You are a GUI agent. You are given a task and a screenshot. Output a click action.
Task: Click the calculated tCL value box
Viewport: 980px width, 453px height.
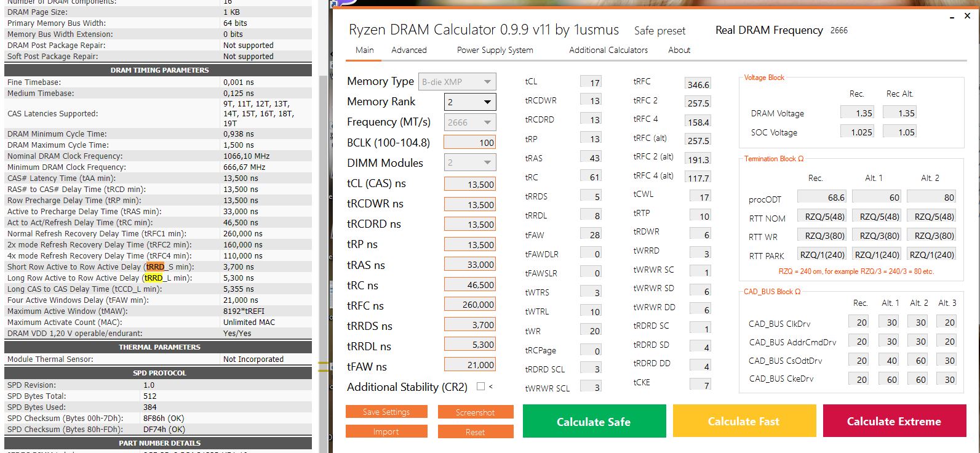591,82
